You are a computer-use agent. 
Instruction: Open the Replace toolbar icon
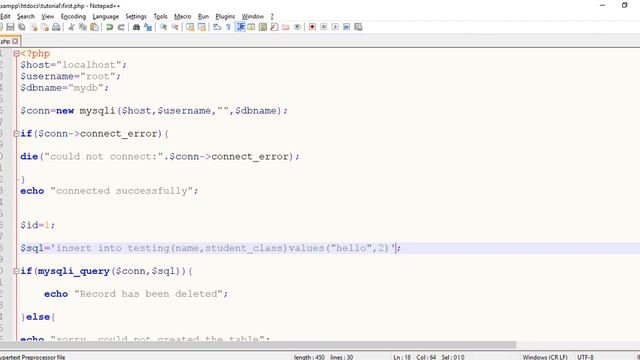coord(148,27)
